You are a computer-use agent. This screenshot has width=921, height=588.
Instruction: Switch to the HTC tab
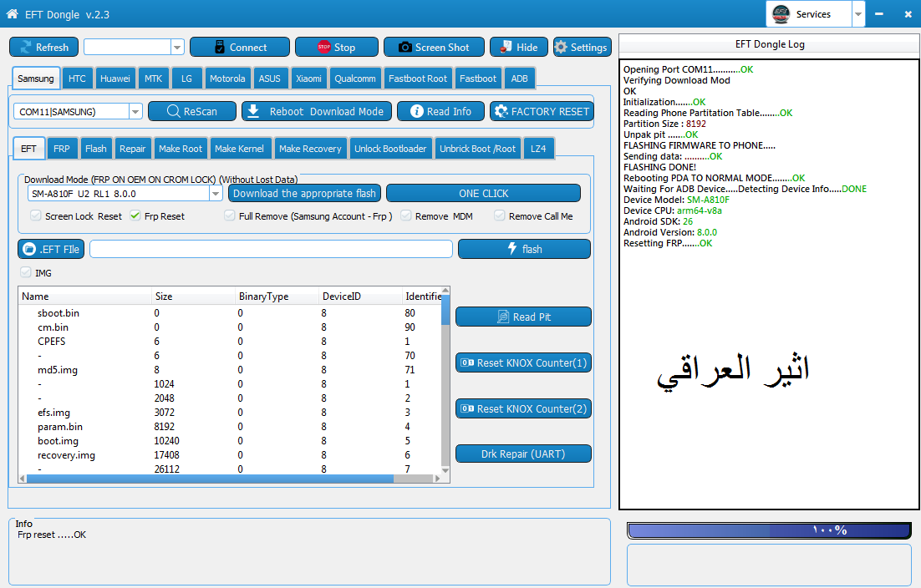(77, 78)
